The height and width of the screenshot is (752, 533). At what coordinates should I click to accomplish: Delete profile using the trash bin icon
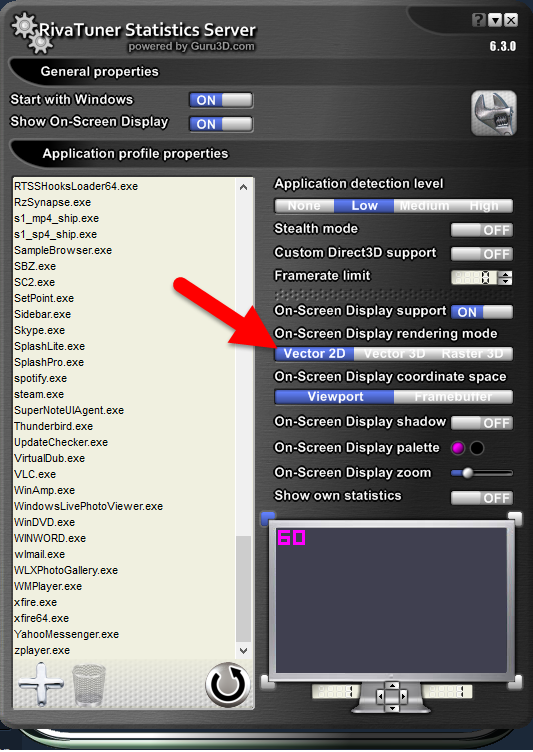(x=89, y=685)
